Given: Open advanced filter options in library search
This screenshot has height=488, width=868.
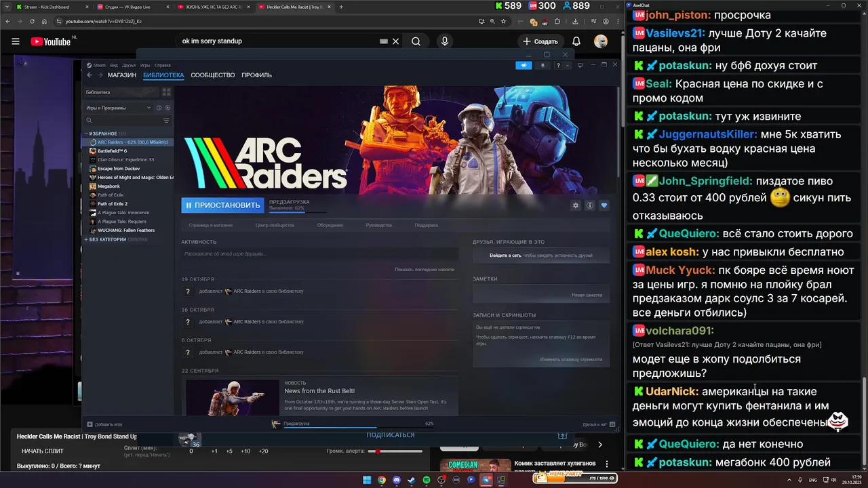Looking at the screenshot, I should (x=166, y=121).
